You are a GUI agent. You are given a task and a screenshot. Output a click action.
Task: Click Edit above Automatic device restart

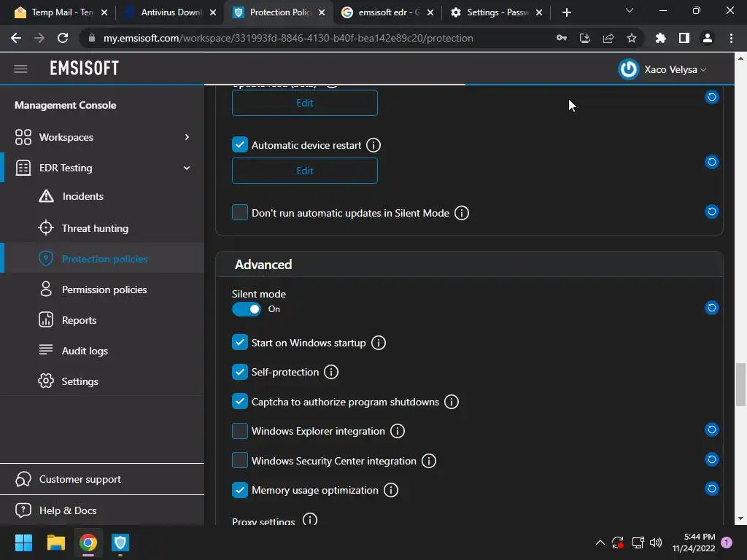(305, 103)
